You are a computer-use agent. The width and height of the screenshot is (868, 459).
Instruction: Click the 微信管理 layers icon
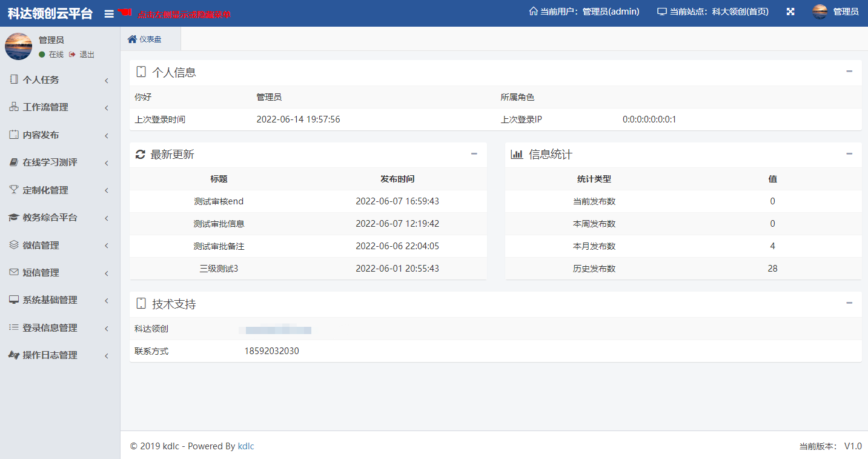coord(14,245)
